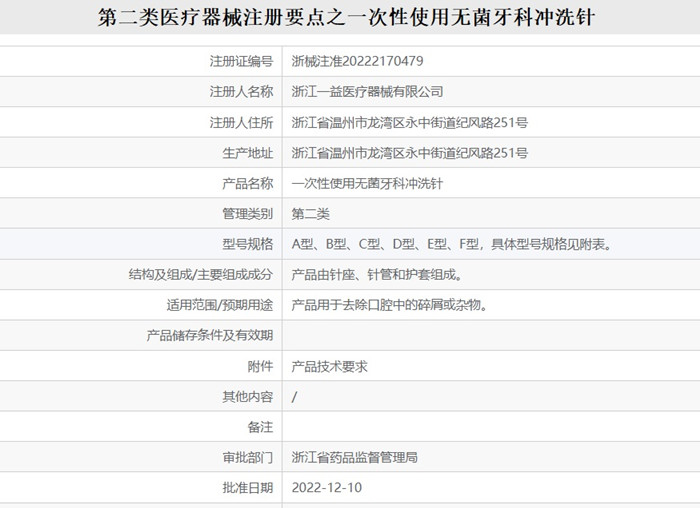
Task: Click the 生产地址 label
Action: tap(248, 153)
